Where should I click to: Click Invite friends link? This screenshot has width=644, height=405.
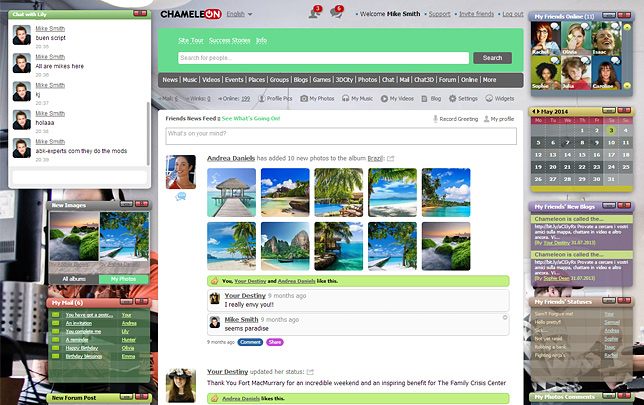[x=476, y=14]
